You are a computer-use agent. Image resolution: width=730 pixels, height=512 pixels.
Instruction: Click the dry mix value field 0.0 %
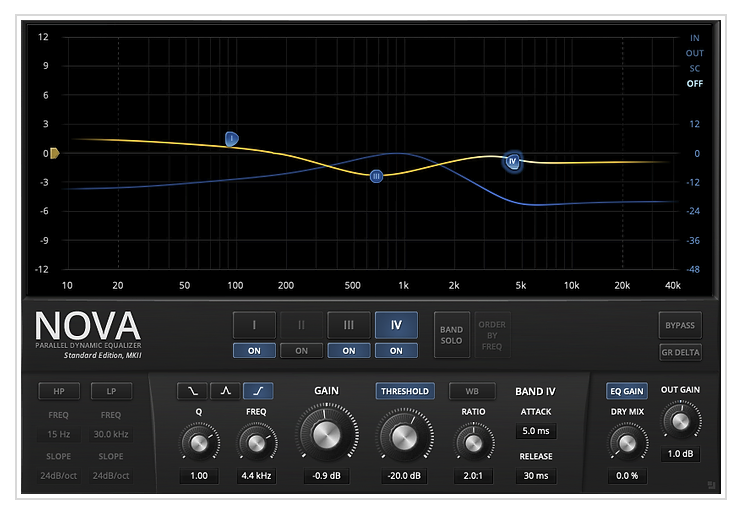coord(627,476)
